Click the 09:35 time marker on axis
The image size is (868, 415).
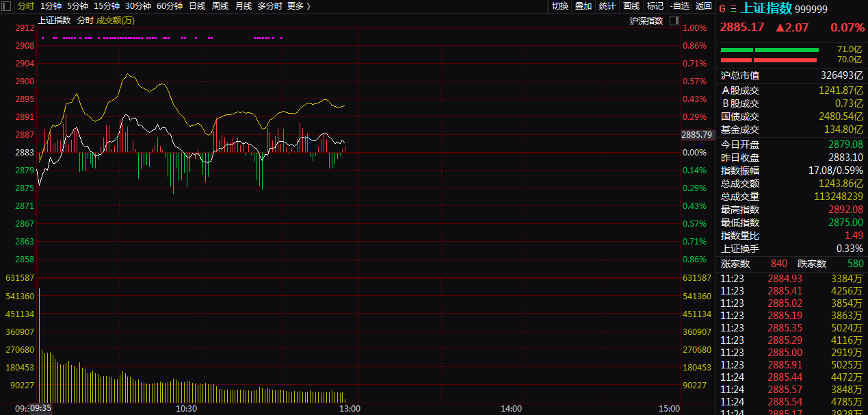pos(41,408)
